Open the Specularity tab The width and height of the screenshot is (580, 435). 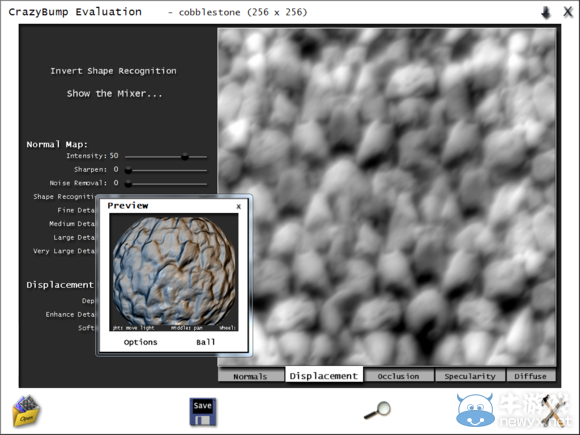click(x=470, y=376)
